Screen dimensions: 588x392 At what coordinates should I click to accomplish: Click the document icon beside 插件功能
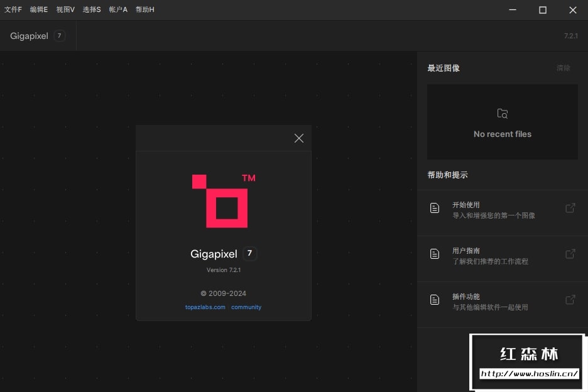(435, 300)
